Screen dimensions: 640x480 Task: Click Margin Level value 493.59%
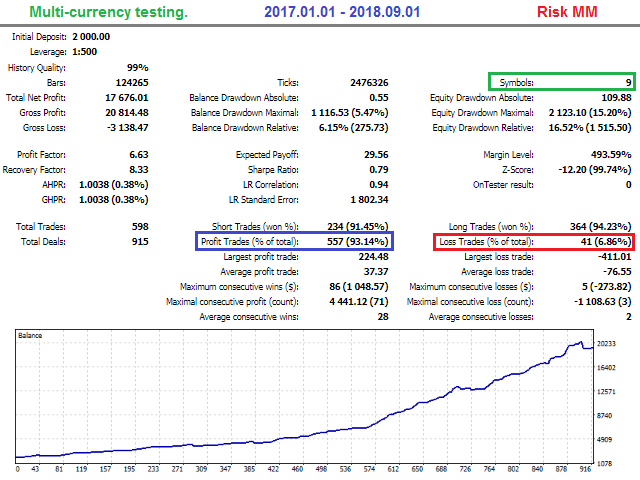coord(611,155)
